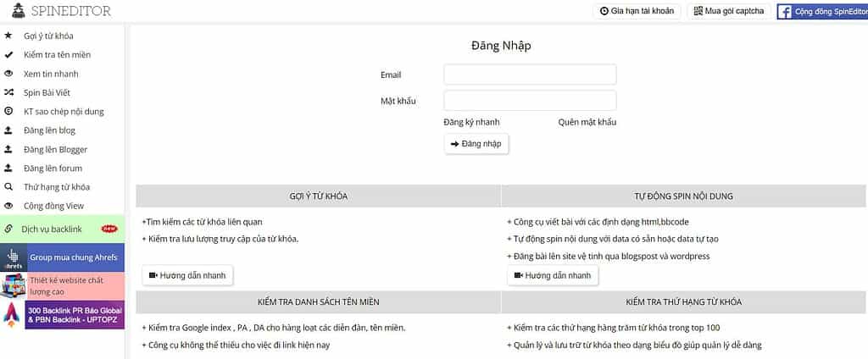Select Đăng lên forum menu item
Image resolution: width=868 pixels, height=359 pixels.
53,168
